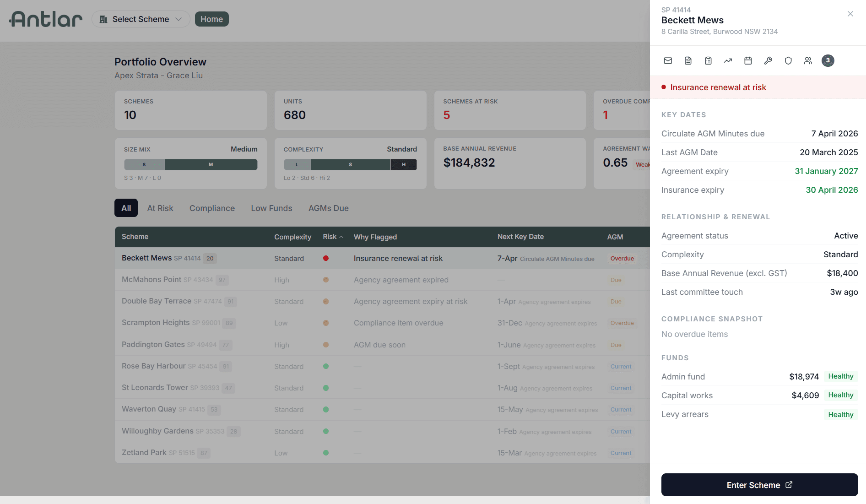Switch to the At Risk tab
The height and width of the screenshot is (504, 866).
point(160,208)
